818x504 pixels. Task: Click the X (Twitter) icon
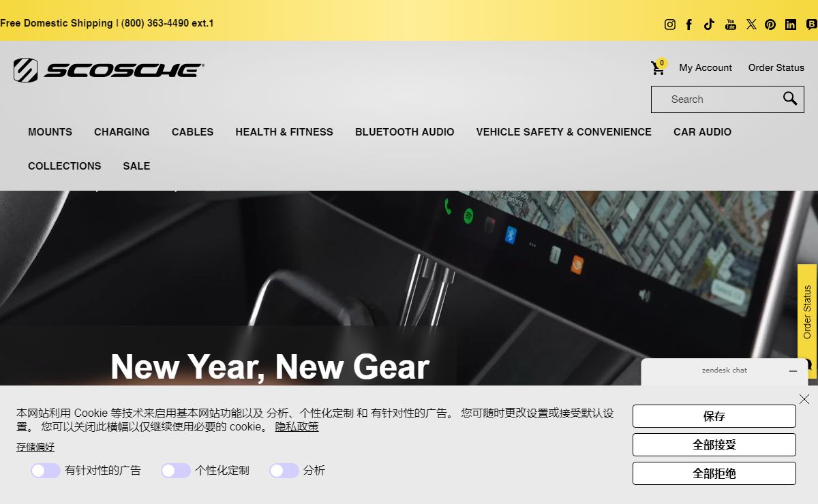click(x=751, y=25)
